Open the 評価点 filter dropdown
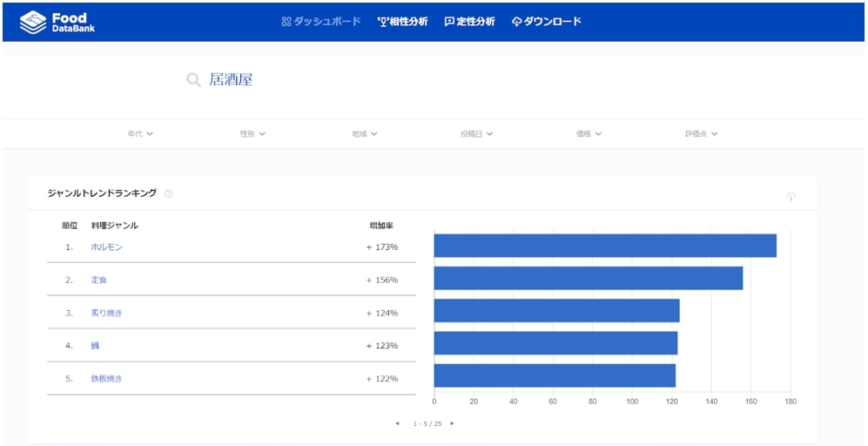 click(701, 134)
